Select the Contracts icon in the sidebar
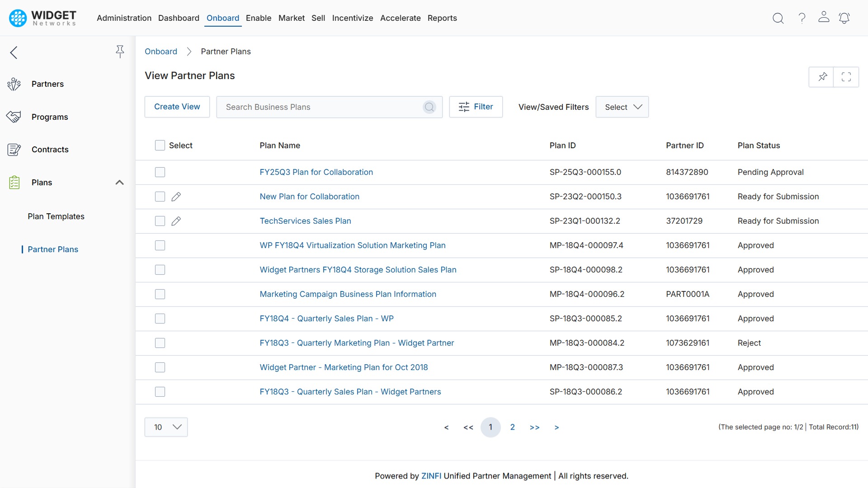The width and height of the screenshot is (868, 488). click(14, 150)
